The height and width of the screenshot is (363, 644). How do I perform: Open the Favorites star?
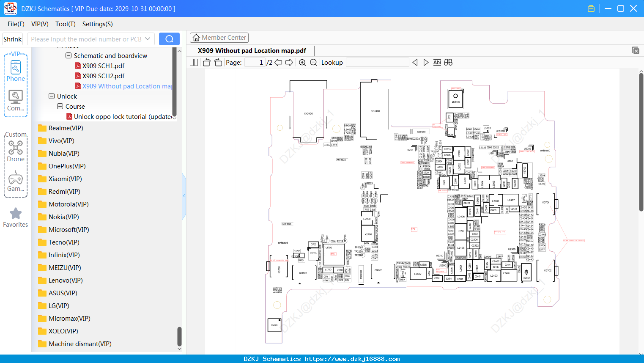click(x=16, y=217)
